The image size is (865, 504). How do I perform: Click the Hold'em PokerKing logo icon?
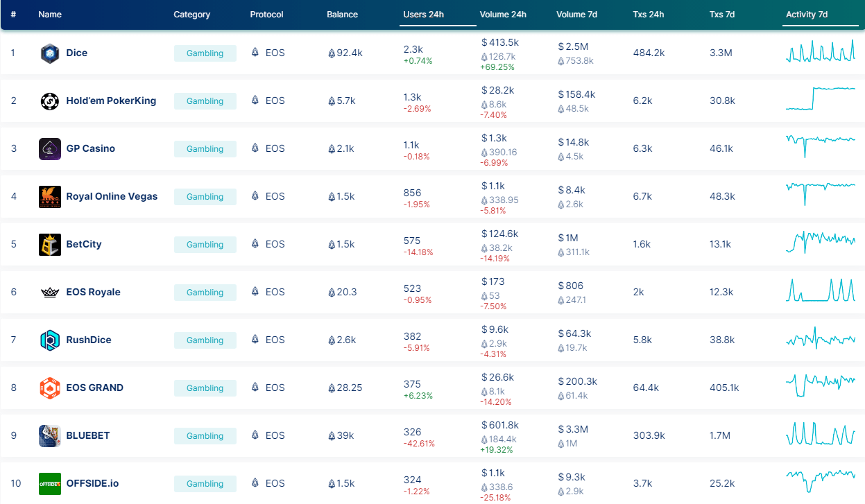pyautogui.click(x=50, y=101)
